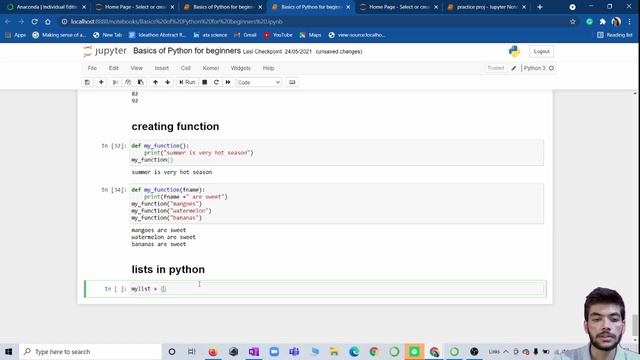
Task: Reload the current page
Action: coord(35,22)
